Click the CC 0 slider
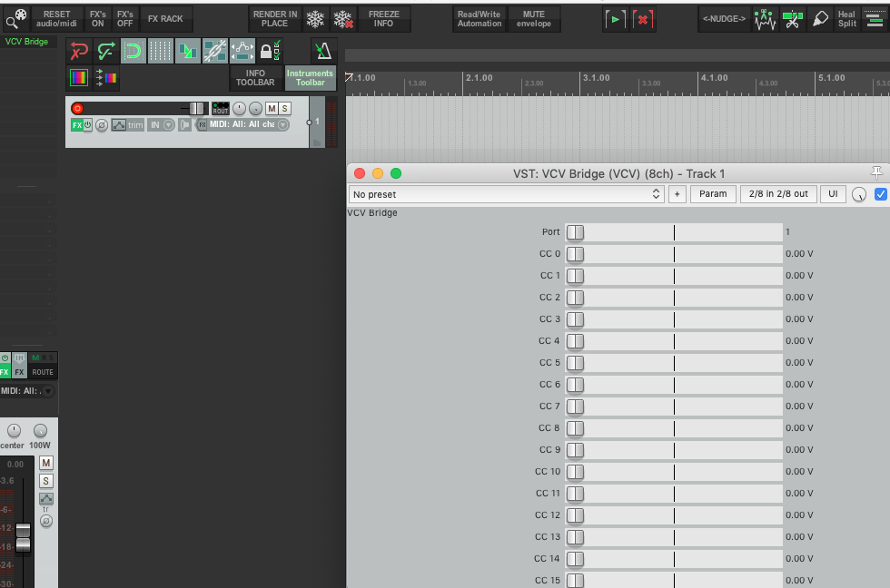 point(674,254)
